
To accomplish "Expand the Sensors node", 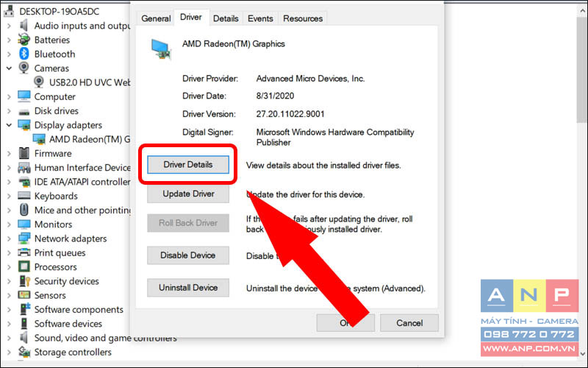I will [x=9, y=296].
